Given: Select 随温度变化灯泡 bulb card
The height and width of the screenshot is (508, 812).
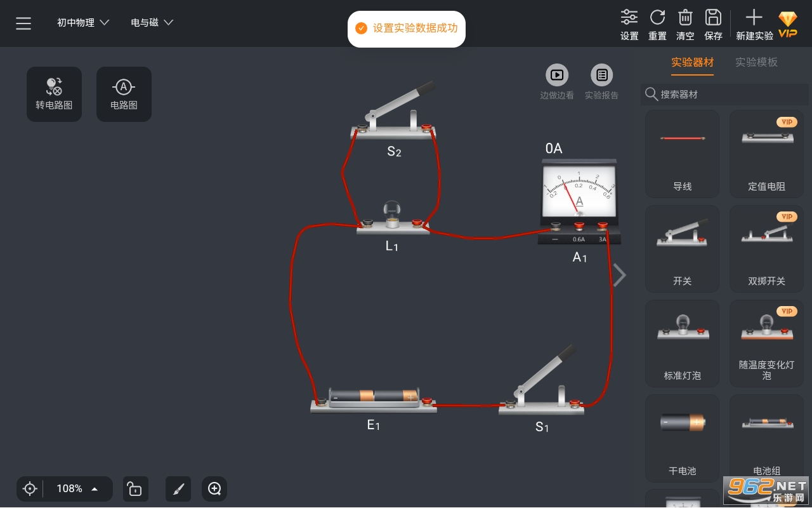Looking at the screenshot, I should [x=766, y=344].
